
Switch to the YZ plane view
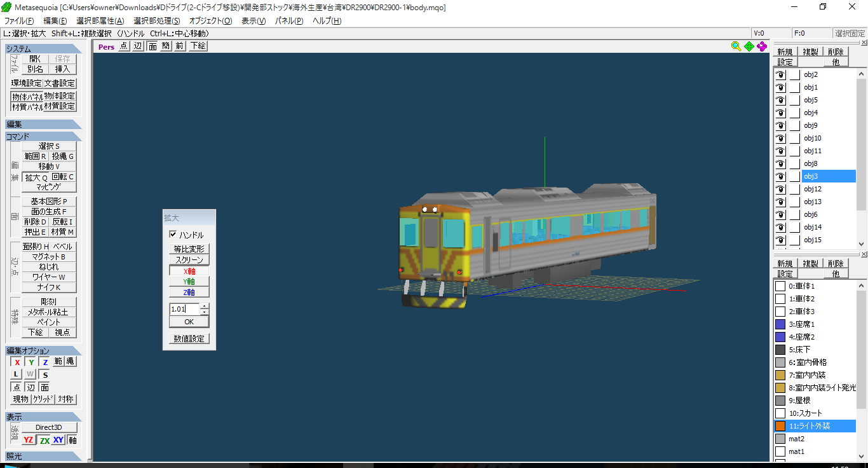(29, 440)
